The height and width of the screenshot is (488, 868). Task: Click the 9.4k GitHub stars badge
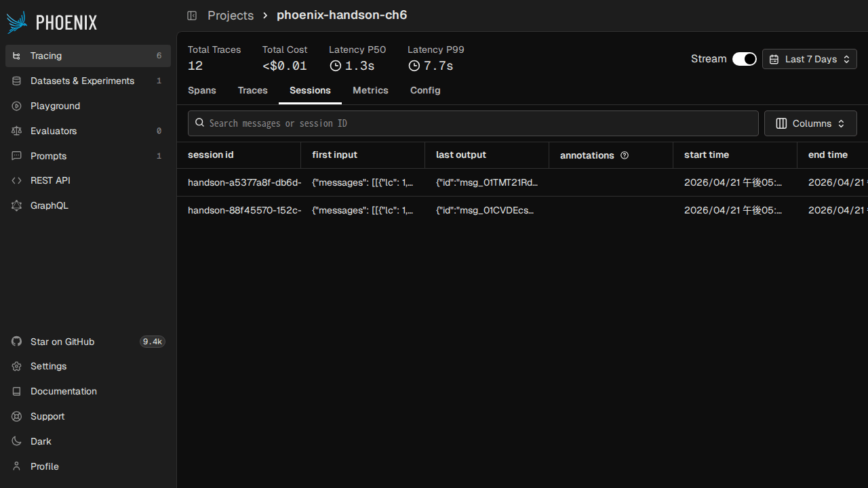152,342
